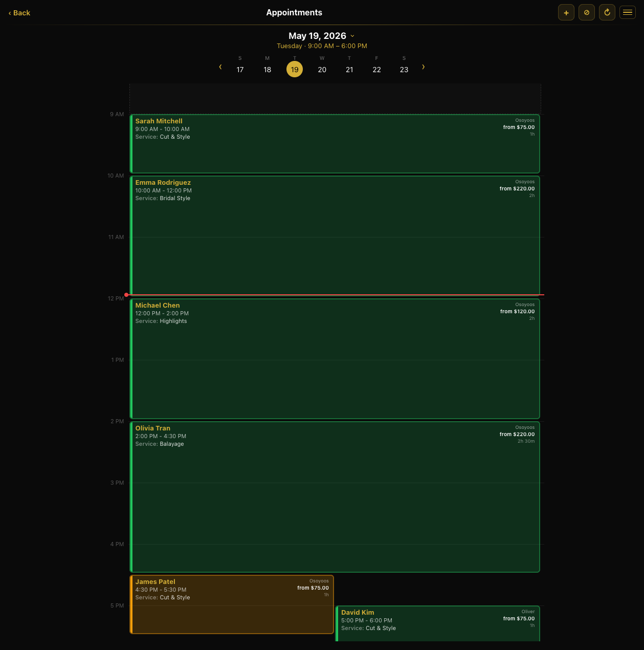
Task: Refresh the appointments list
Action: point(607,12)
